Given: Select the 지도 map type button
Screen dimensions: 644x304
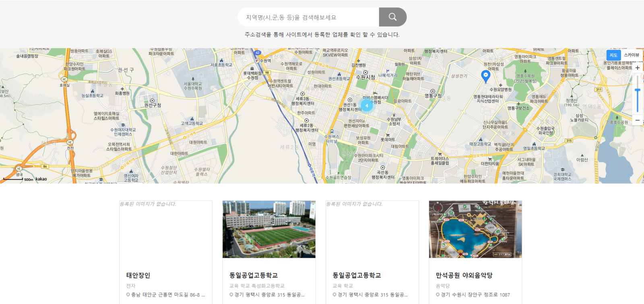Looking at the screenshot, I should click(x=613, y=55).
